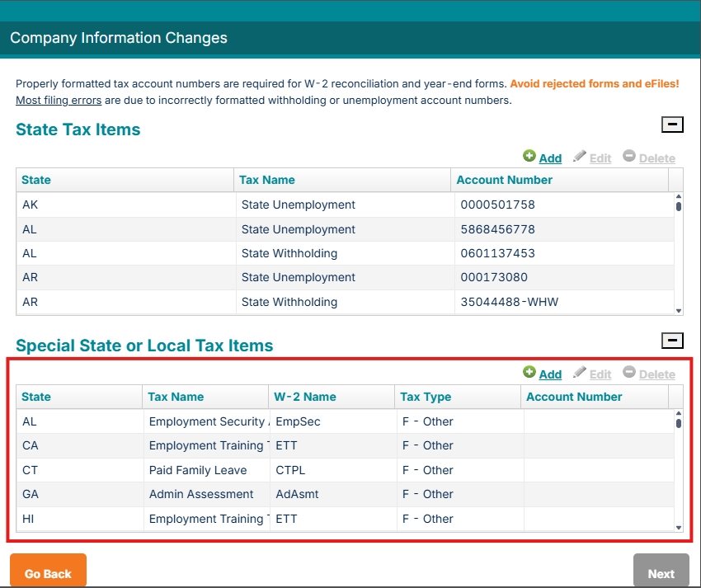Select the CTPL W-2 name cell
Screen dimensions: 701x588
333,470
